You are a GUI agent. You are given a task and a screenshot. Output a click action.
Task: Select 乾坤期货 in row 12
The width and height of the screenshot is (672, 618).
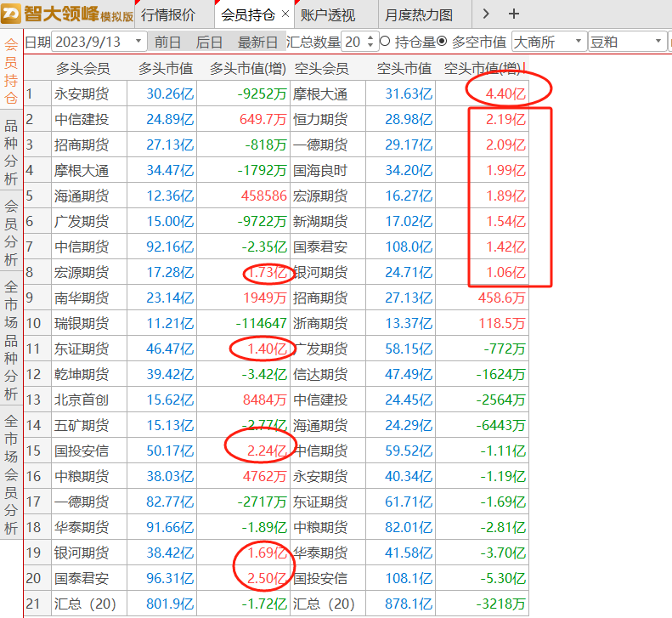(x=82, y=374)
